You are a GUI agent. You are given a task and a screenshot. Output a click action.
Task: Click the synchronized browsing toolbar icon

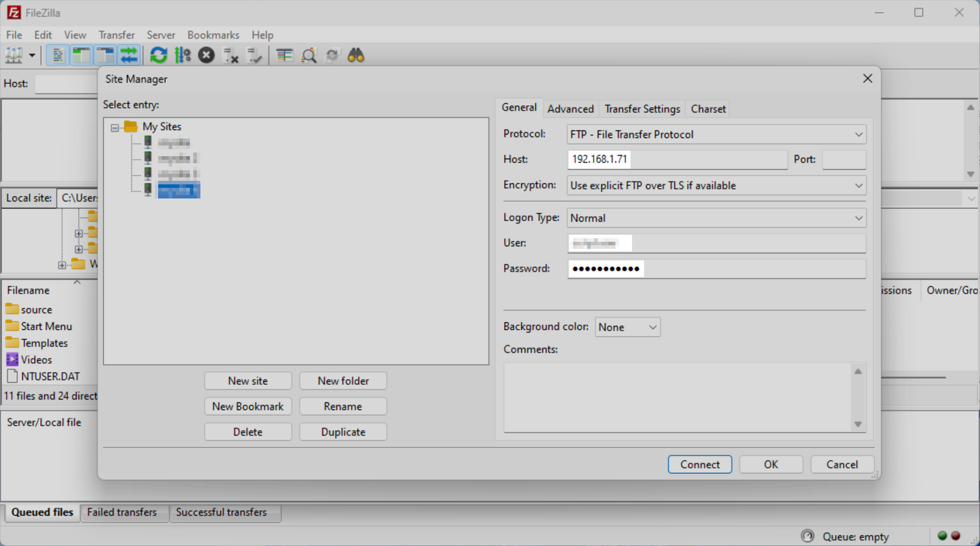click(332, 55)
